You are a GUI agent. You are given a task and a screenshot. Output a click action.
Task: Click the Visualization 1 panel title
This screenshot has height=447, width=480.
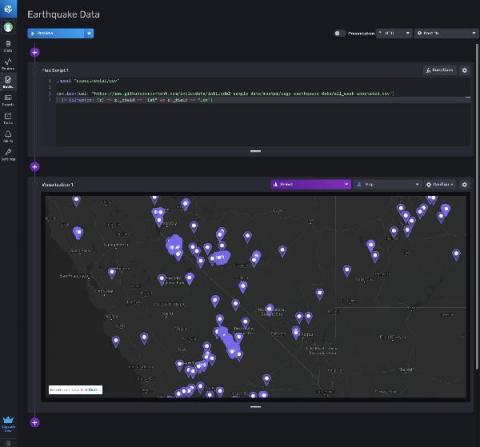57,185
